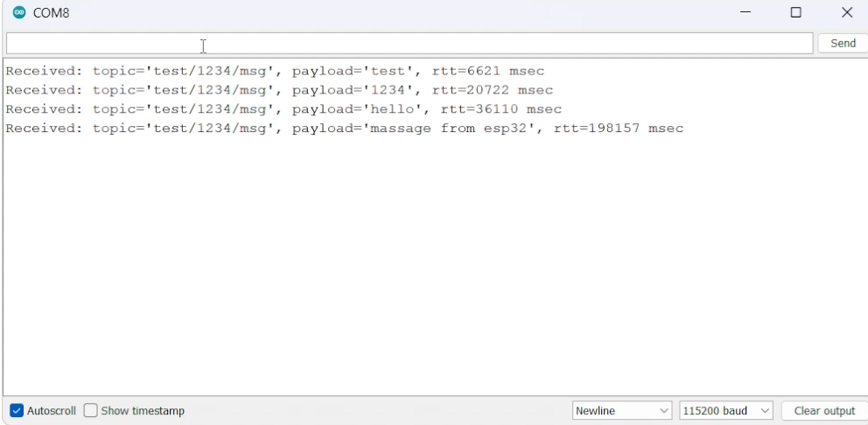Open the 115200 baud rate dropdown

tap(725, 411)
